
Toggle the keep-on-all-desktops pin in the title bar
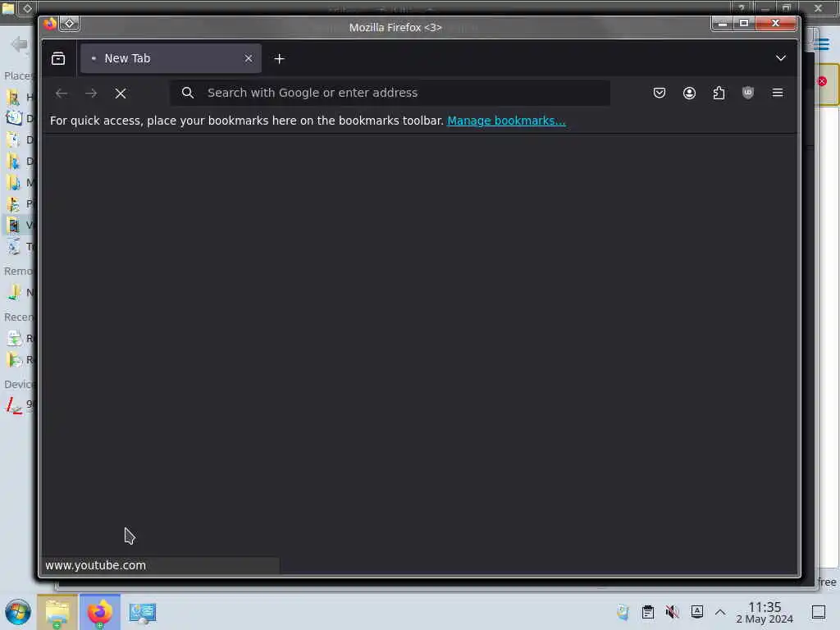pyautogui.click(x=69, y=24)
